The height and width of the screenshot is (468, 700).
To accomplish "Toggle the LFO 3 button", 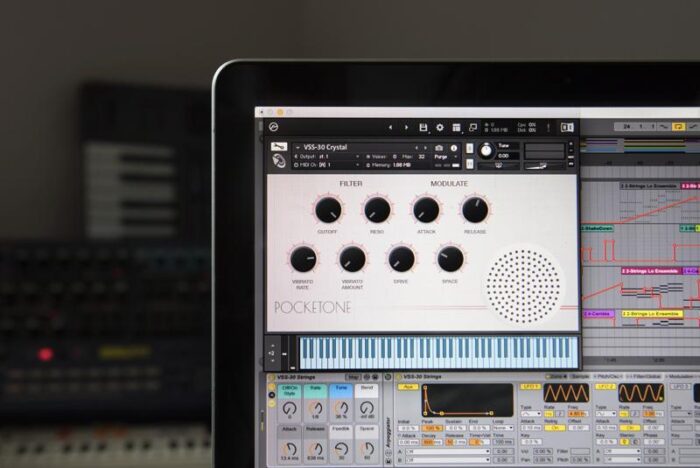I will pos(679,387).
